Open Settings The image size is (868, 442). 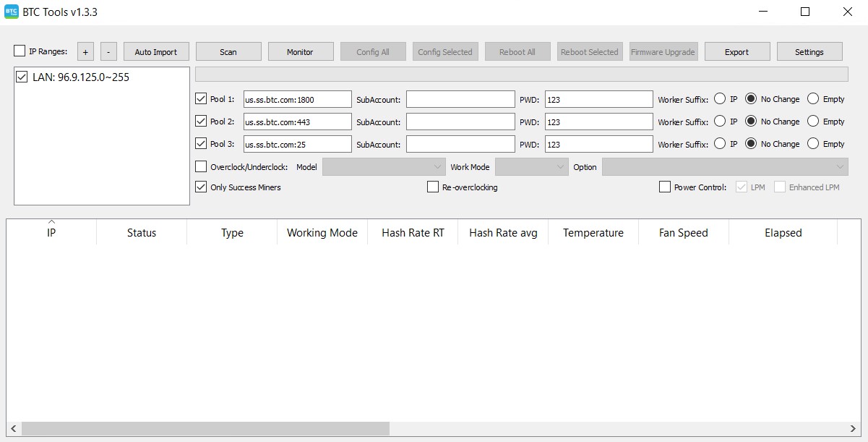click(x=809, y=51)
